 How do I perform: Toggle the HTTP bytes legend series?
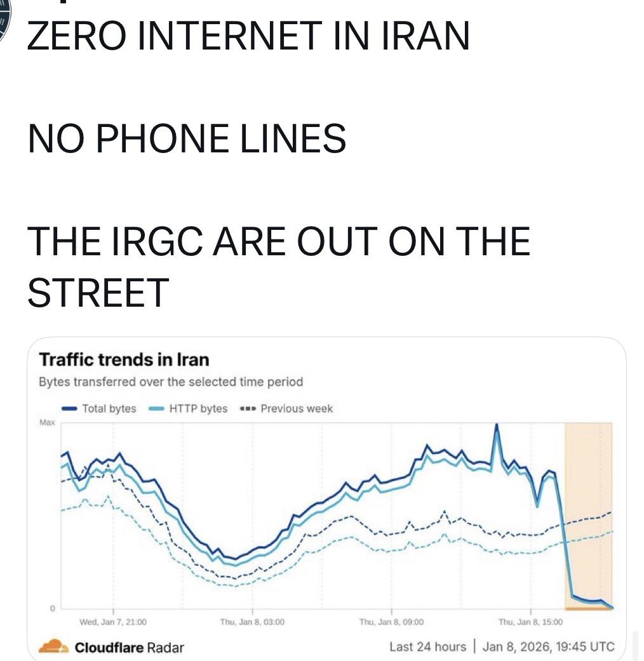[x=188, y=408]
